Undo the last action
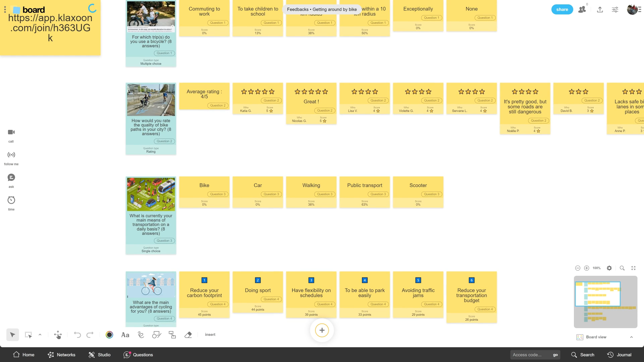Image resolution: width=644 pixels, height=362 pixels. point(77,334)
